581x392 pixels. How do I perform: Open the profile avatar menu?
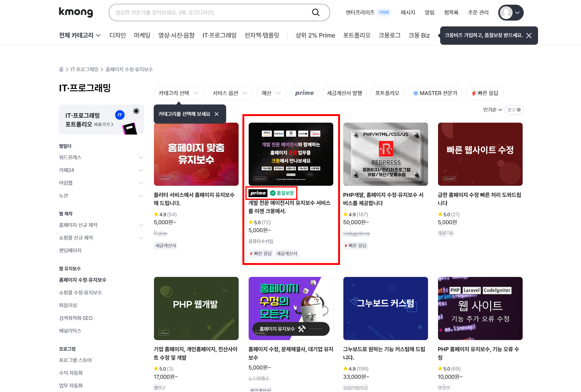click(x=511, y=13)
